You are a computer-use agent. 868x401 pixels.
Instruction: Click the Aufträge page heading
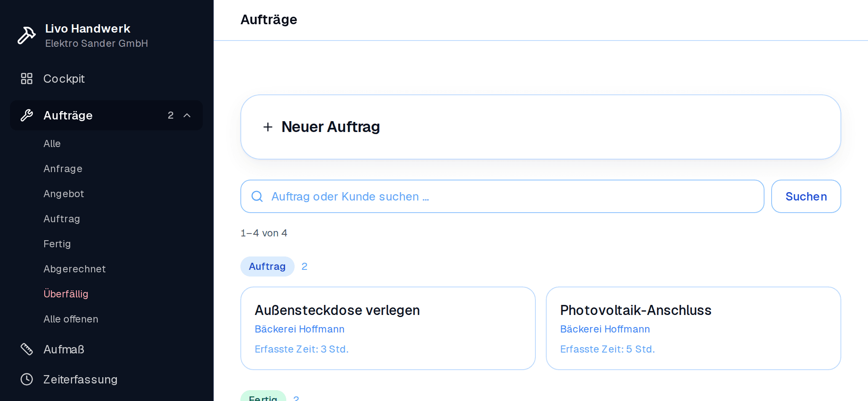pyautogui.click(x=269, y=20)
